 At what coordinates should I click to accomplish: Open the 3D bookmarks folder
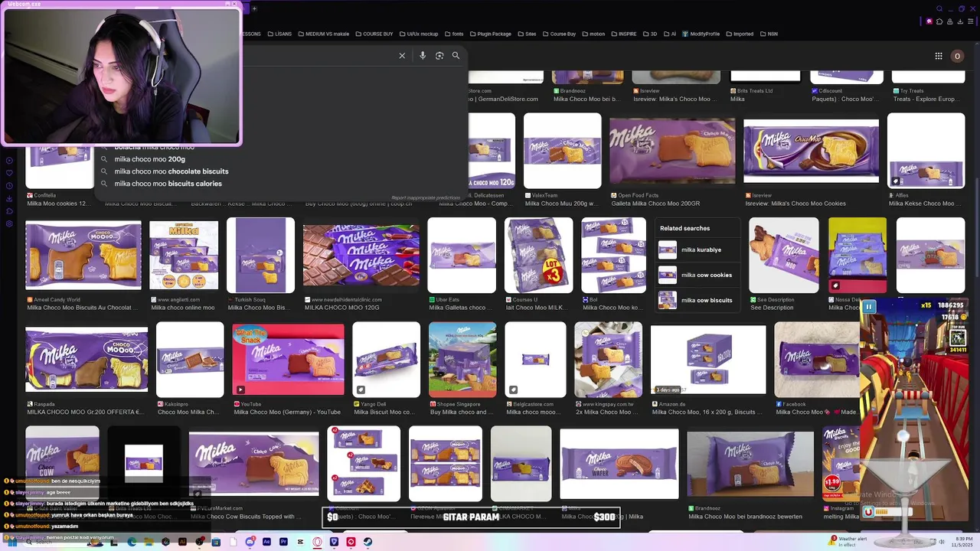(650, 34)
